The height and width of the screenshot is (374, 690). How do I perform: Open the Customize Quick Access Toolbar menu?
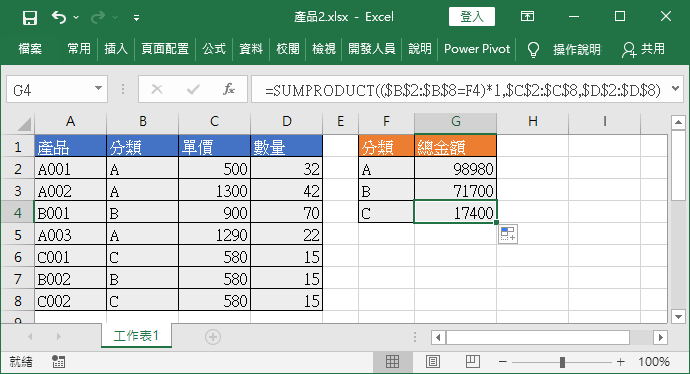pos(136,18)
